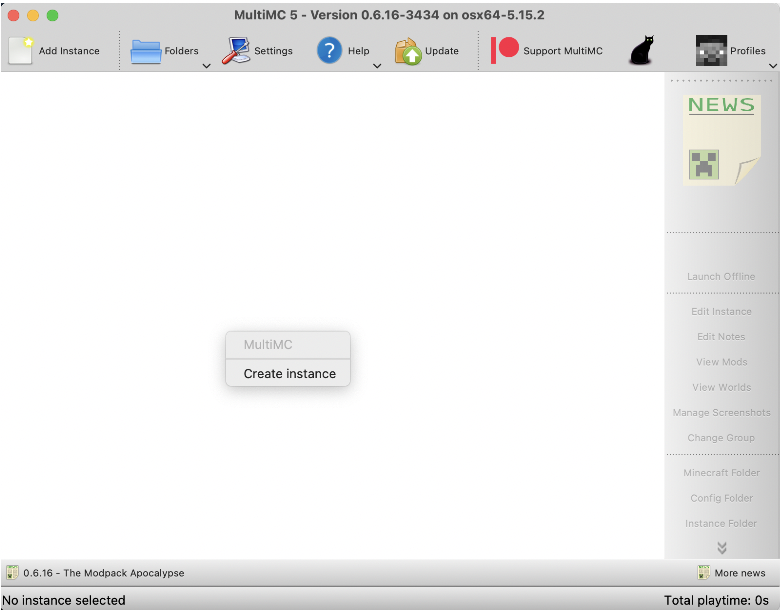Viewport: 780px width, 610px height.
Task: Click the Add Instance label
Action: [x=69, y=51]
